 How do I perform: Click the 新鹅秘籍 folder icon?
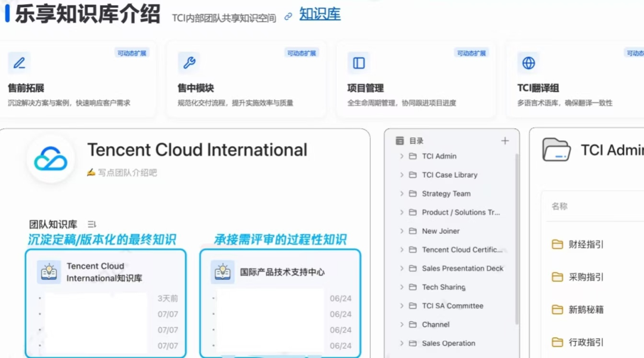click(557, 310)
